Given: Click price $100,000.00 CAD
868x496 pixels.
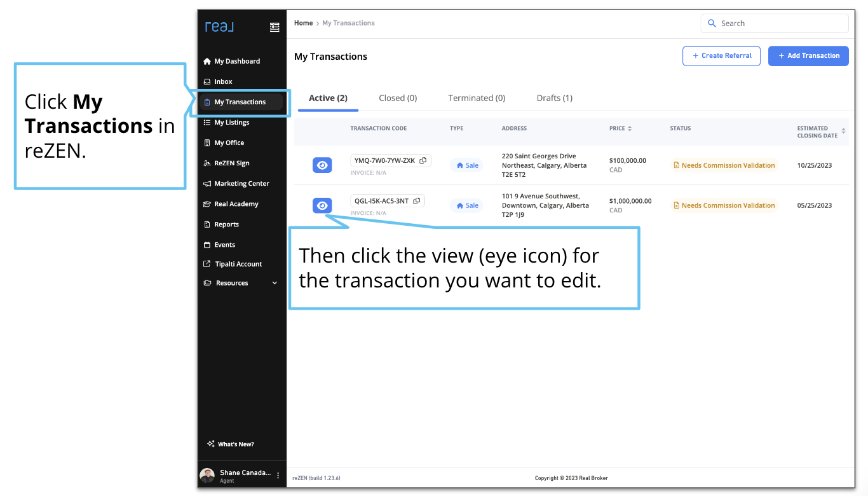Looking at the screenshot, I should (628, 165).
